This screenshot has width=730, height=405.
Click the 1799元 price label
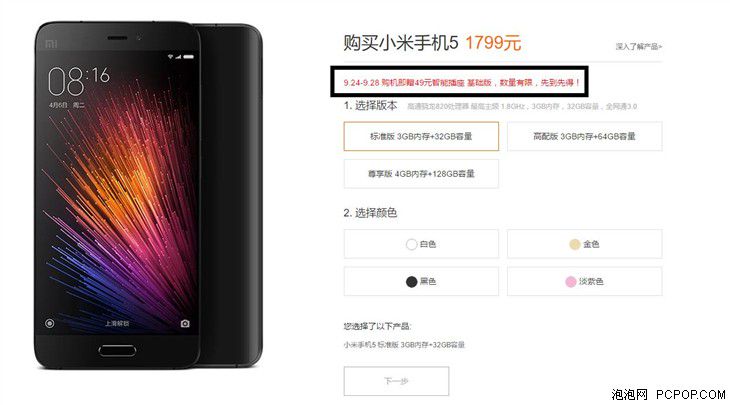click(493, 43)
